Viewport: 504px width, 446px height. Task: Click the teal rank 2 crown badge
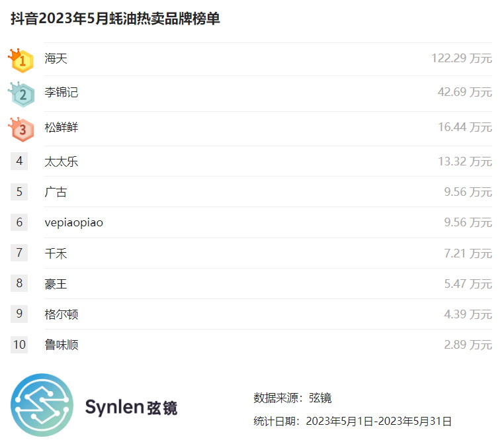point(21,94)
